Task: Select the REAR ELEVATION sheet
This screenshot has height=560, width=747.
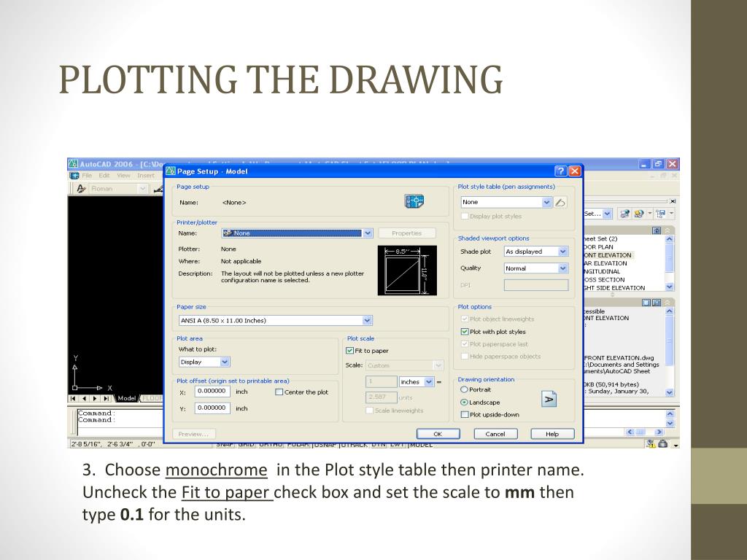Action: click(605, 262)
